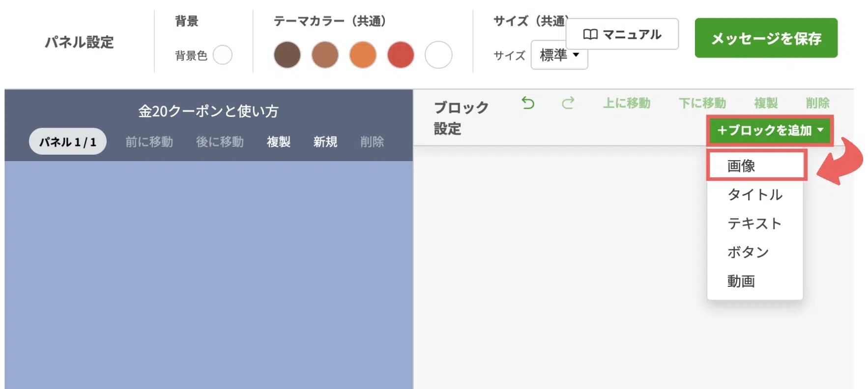
Task: Create a new panel with 新規
Action: click(x=325, y=142)
